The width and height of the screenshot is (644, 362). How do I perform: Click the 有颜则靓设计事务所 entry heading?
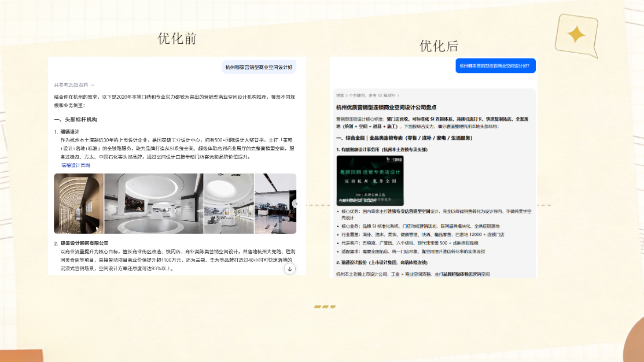click(x=381, y=149)
